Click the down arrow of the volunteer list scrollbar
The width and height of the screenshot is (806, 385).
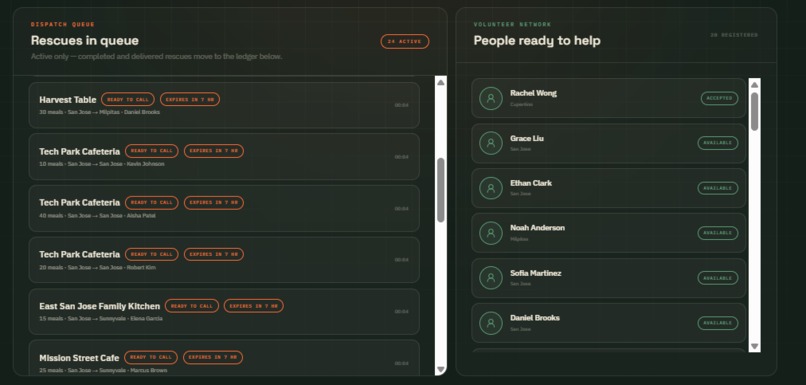point(754,346)
